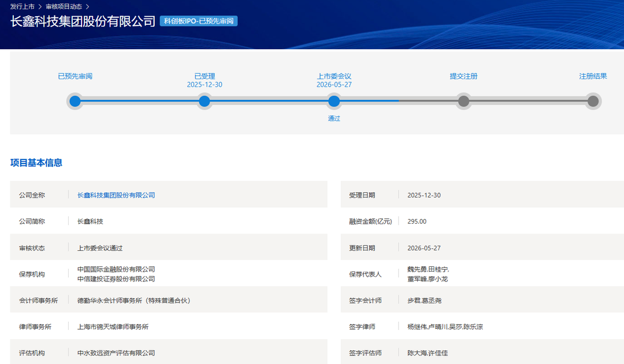The image size is (624, 364).
Task: Select sponsor representatives 董军峰,廖小龙
Action: tap(428, 279)
